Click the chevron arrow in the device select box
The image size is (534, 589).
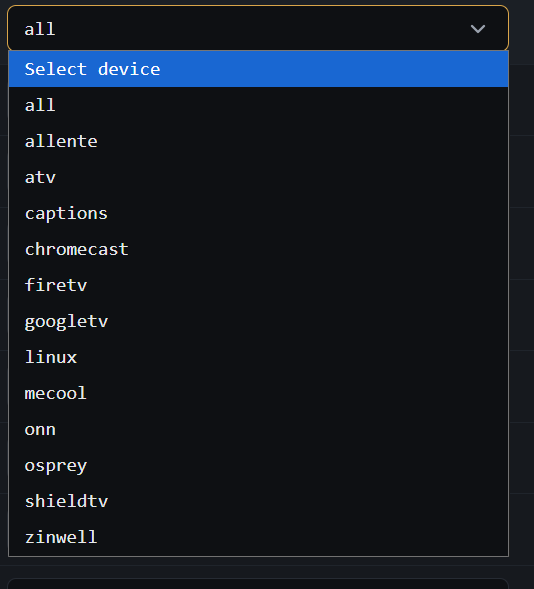(x=478, y=29)
